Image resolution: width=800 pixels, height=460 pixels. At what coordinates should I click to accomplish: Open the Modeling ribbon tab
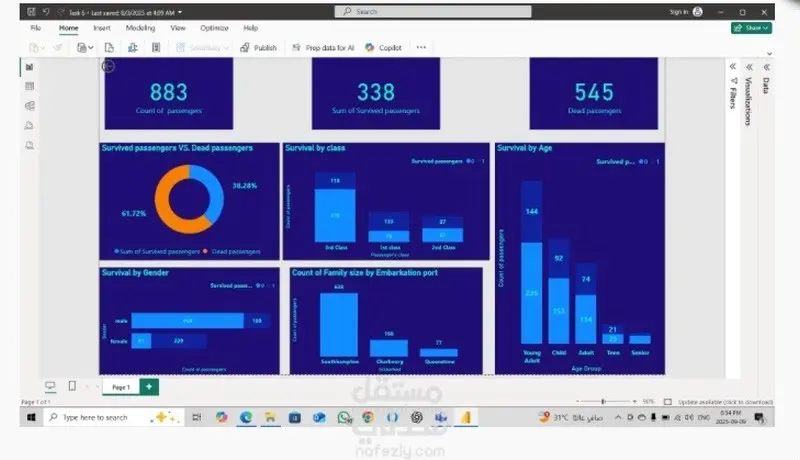coord(140,28)
